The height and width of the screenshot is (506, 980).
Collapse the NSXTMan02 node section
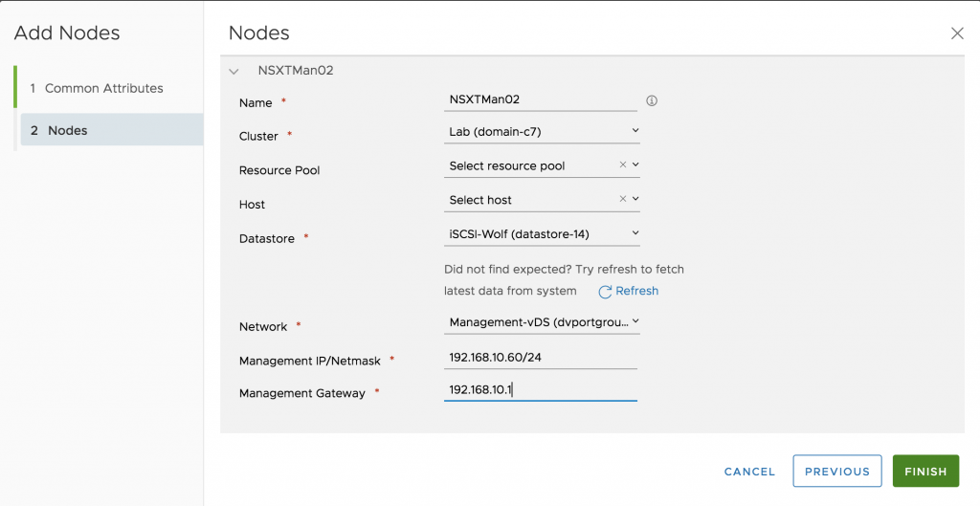point(234,71)
